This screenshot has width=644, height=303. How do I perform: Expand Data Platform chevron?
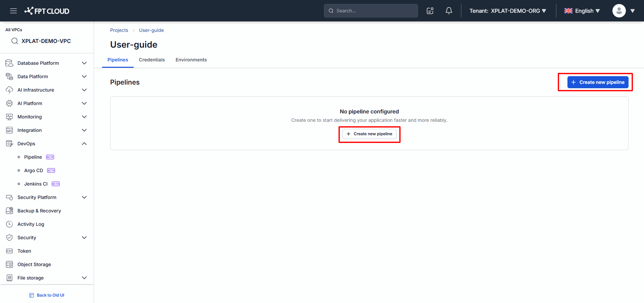[84, 77]
